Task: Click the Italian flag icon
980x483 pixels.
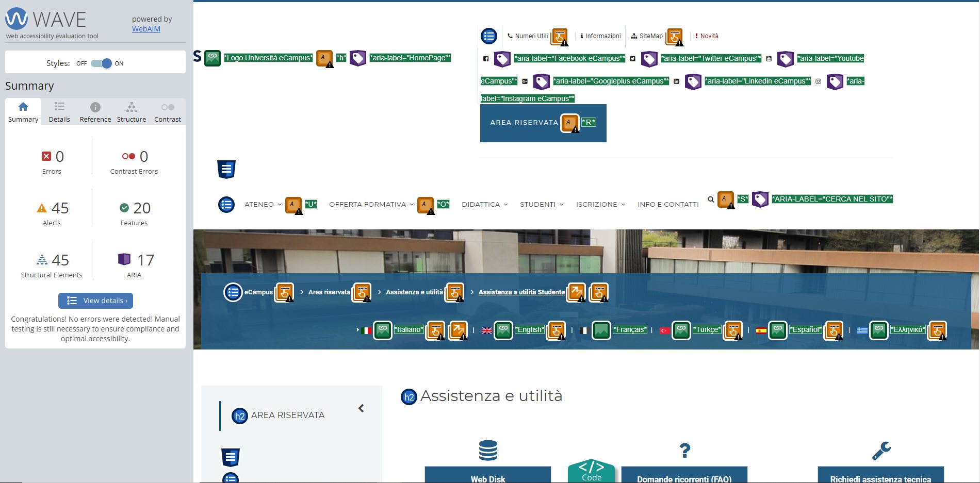Action: pos(366,330)
